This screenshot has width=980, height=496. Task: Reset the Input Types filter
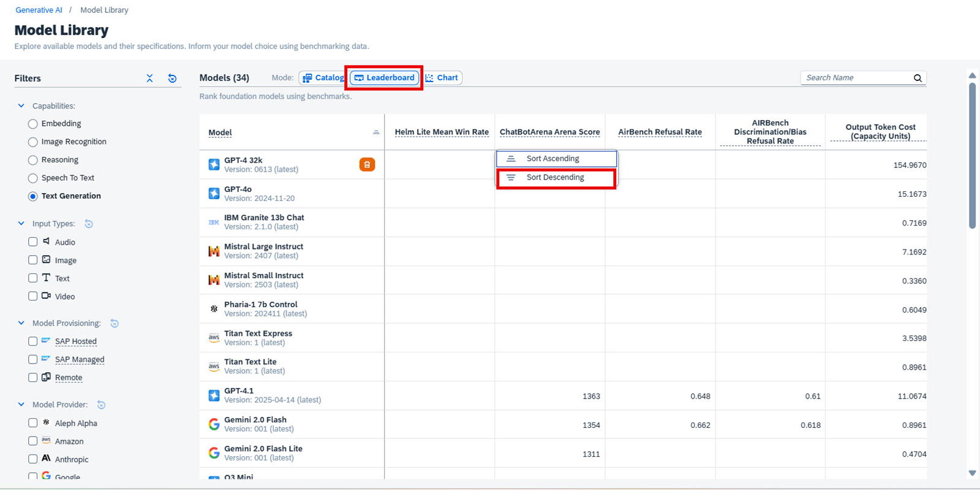89,224
